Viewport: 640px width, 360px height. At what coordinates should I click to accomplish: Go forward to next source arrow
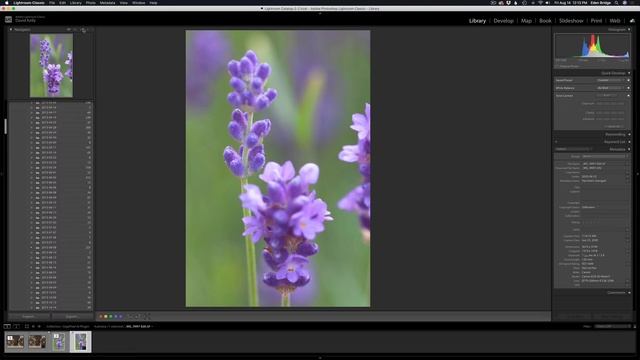coord(39,327)
